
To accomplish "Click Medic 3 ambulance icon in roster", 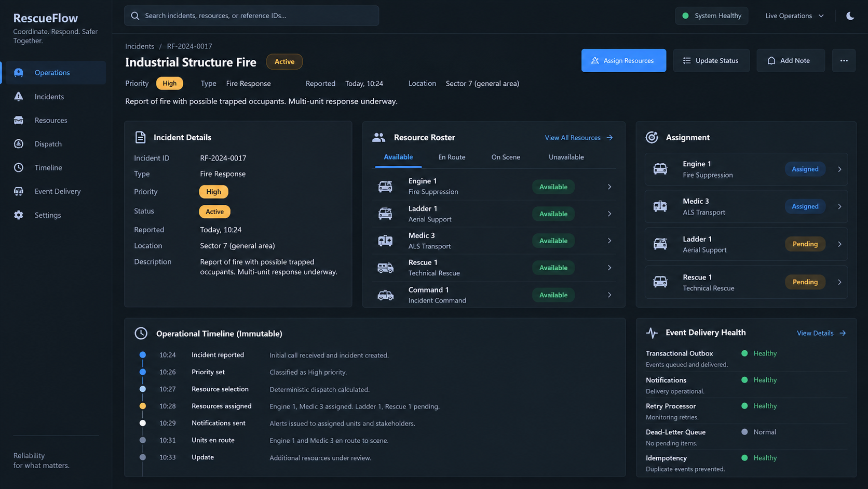I will point(385,241).
